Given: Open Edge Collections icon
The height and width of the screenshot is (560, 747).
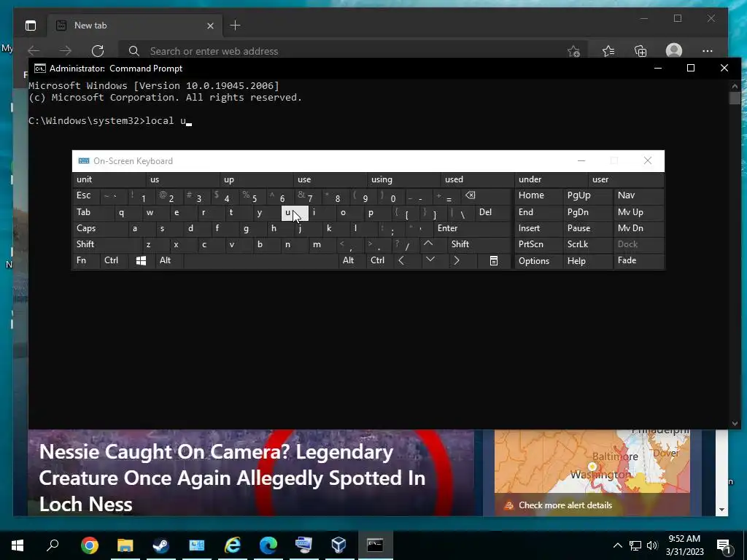Looking at the screenshot, I should [640, 51].
